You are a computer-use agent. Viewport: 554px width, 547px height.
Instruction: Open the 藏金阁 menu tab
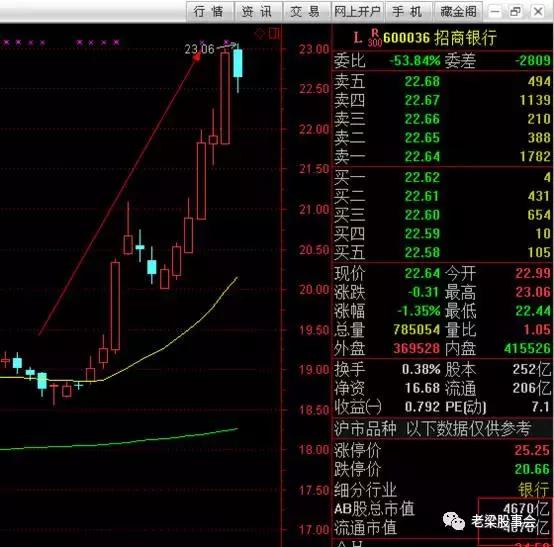point(458,12)
